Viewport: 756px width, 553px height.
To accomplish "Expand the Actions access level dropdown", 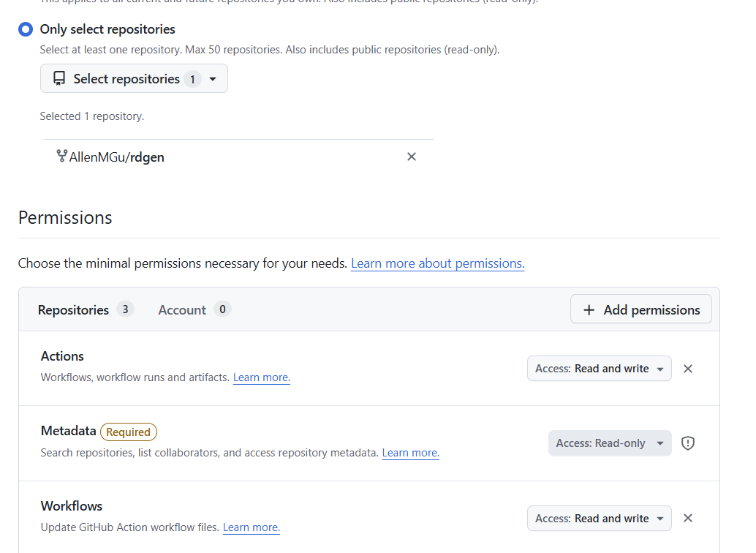I will [599, 369].
